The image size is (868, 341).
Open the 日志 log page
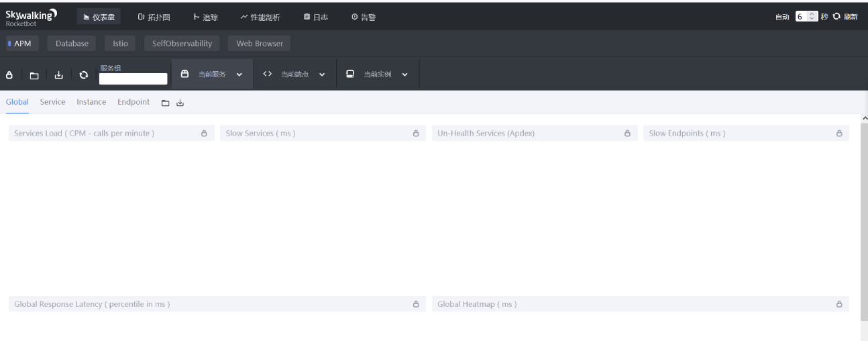coord(315,17)
